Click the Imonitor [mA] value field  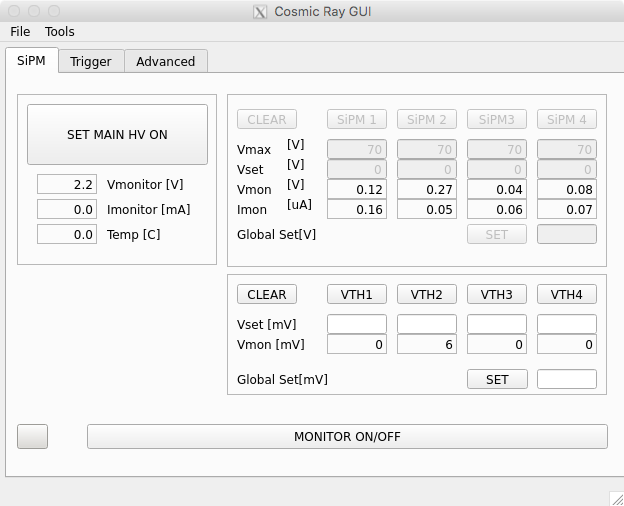coord(67,209)
